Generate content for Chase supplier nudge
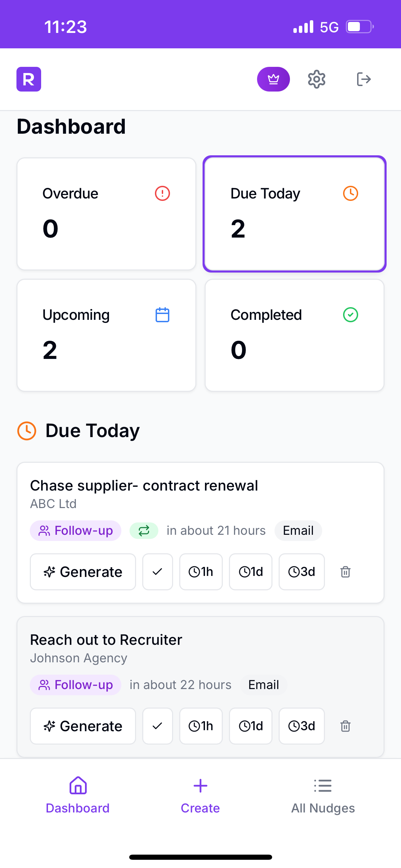The height and width of the screenshot is (868, 401). coord(83,572)
